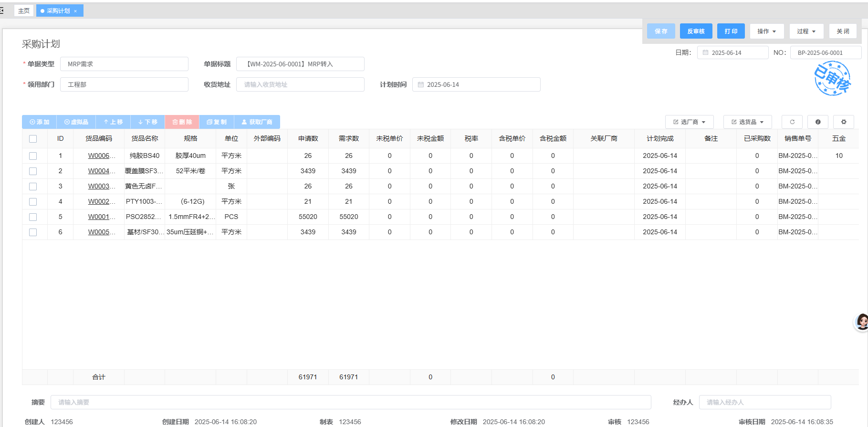Screen dimensions: 868x427
Task: Check the row 1 checkbox for 纯胶BS40
Action: click(x=33, y=156)
